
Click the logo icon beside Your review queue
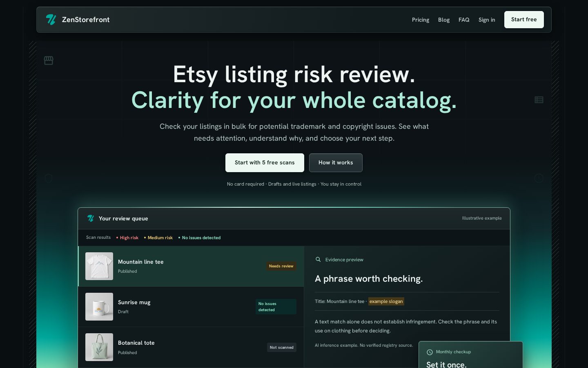[91, 218]
